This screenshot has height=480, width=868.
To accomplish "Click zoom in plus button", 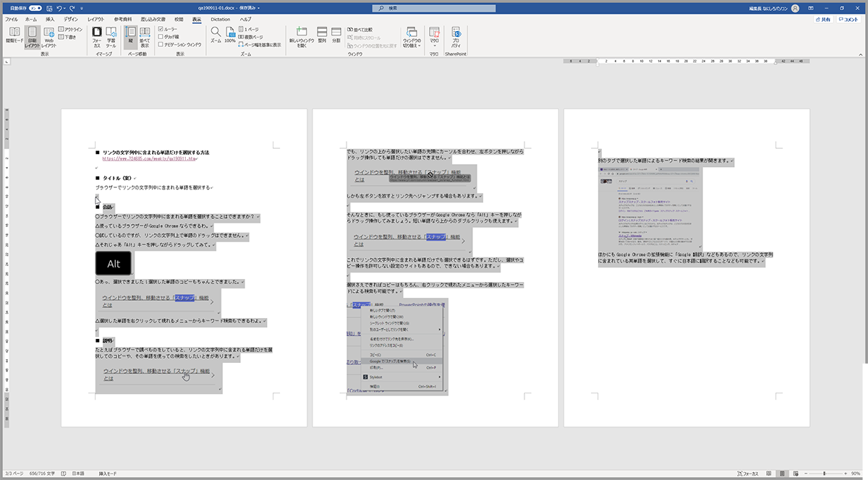I will point(846,473).
